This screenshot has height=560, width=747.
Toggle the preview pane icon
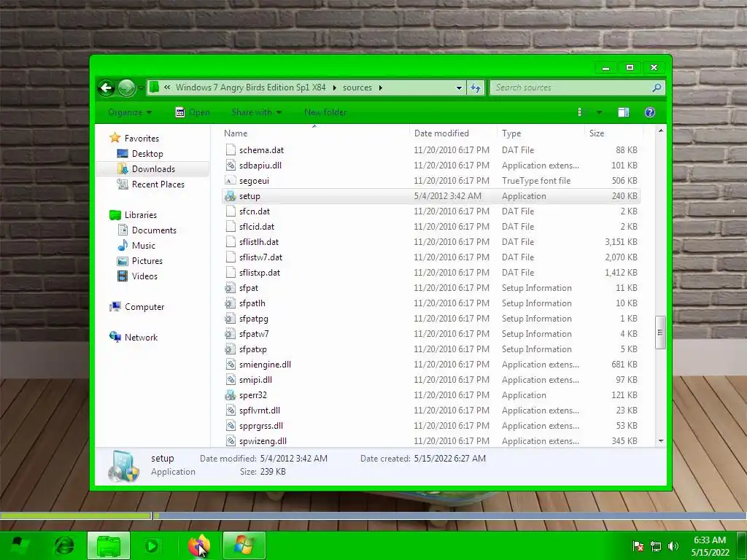point(624,112)
